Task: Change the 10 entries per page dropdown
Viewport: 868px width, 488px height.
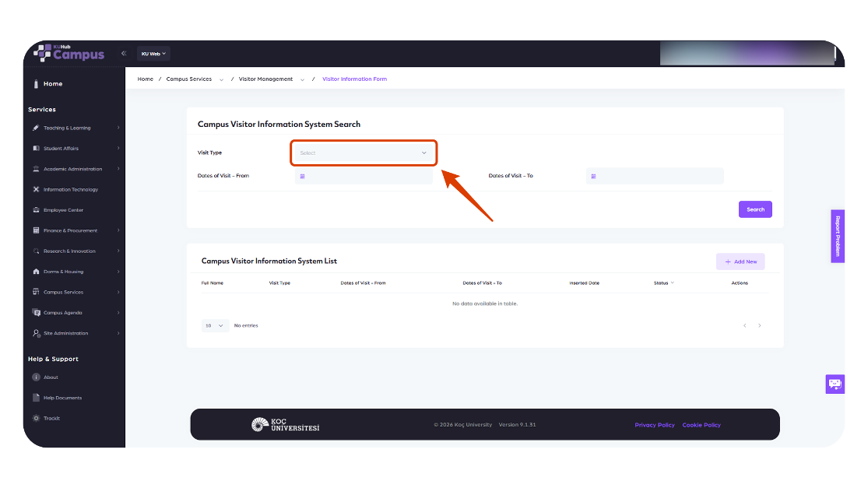Action: click(215, 325)
